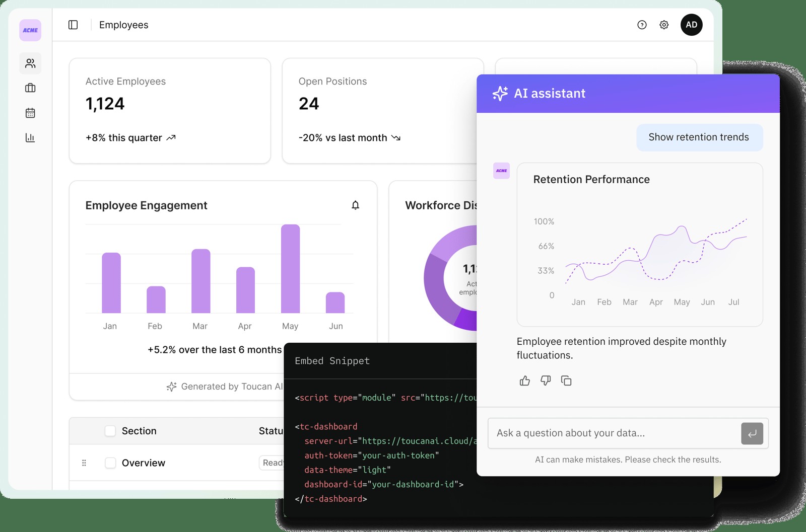This screenshot has height=532, width=806.
Task: Open the calendar icon in sidebar
Action: [x=30, y=113]
